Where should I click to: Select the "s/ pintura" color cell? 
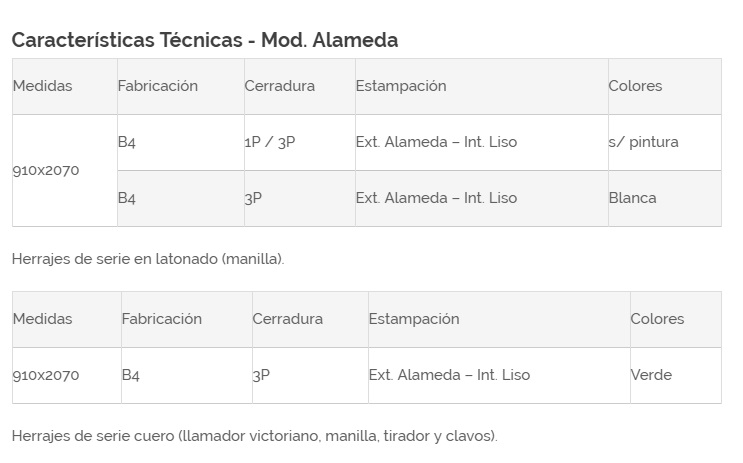(x=643, y=142)
